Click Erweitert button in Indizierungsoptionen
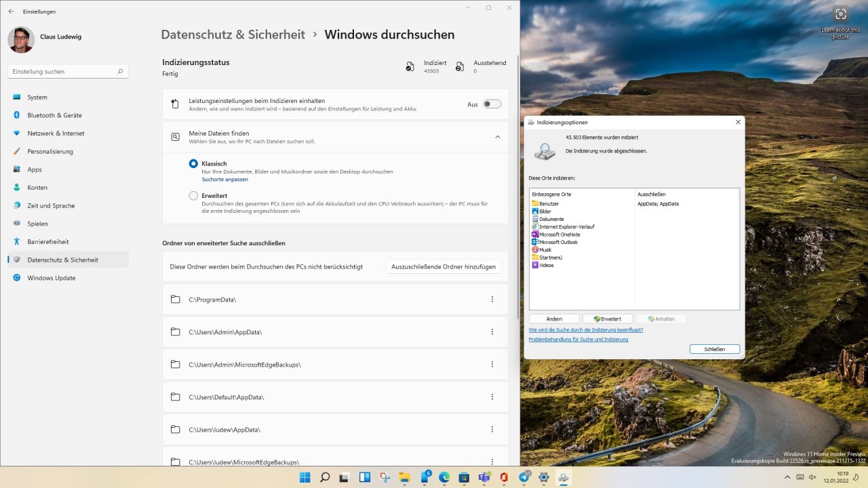Viewport: 868px width, 488px height. pyautogui.click(x=607, y=319)
